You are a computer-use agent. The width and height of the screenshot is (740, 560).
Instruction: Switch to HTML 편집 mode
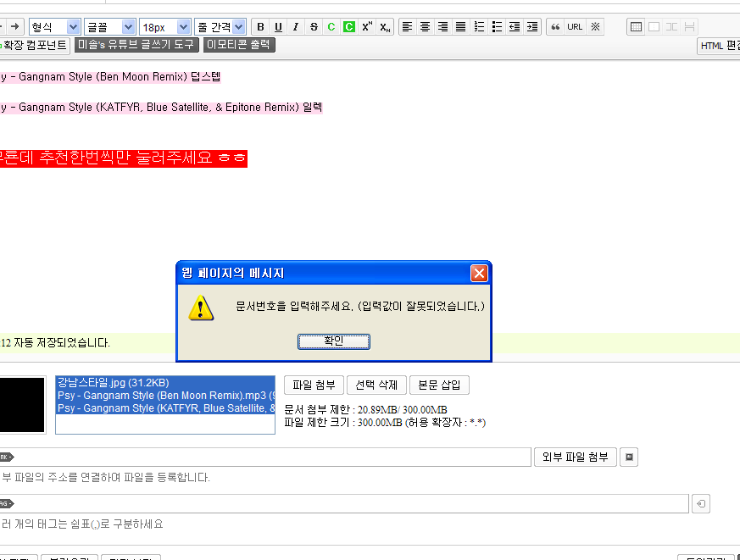point(718,46)
